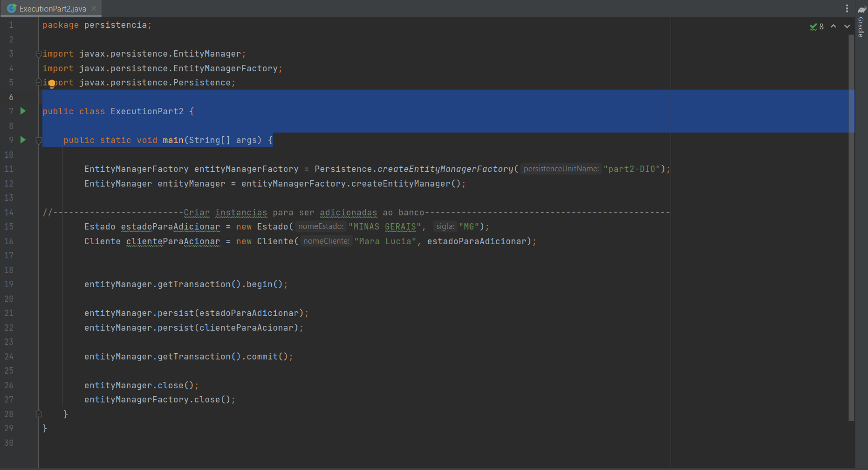Click the yellow intention light bulb

click(52, 84)
